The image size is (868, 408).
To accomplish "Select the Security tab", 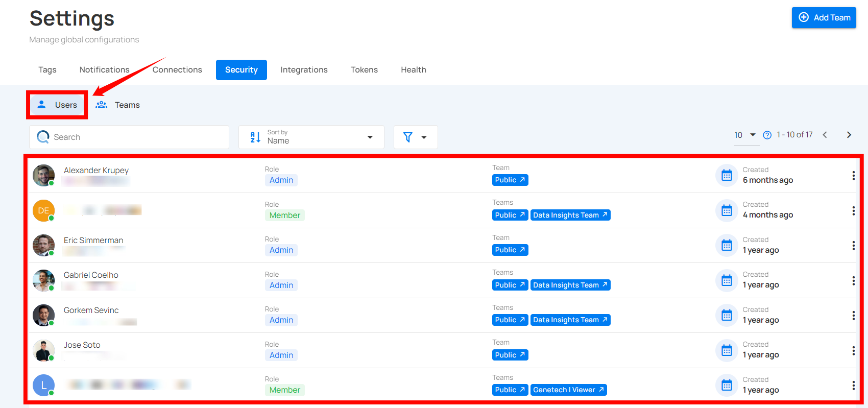I will [242, 69].
